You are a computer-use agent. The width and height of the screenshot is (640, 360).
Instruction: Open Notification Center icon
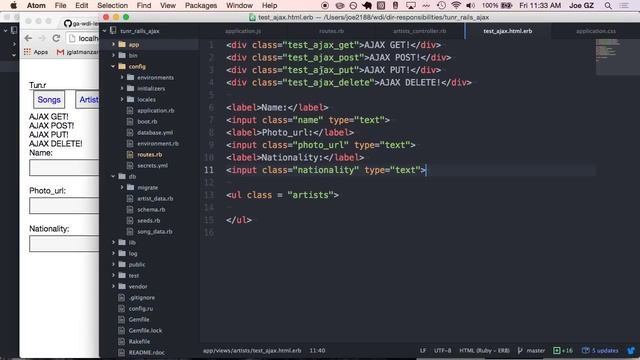click(624, 5)
